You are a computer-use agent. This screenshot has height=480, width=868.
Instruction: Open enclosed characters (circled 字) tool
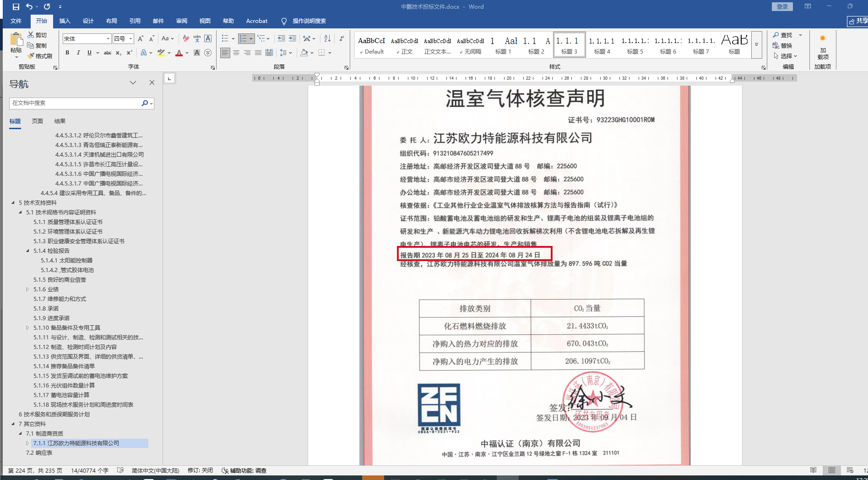click(208, 53)
